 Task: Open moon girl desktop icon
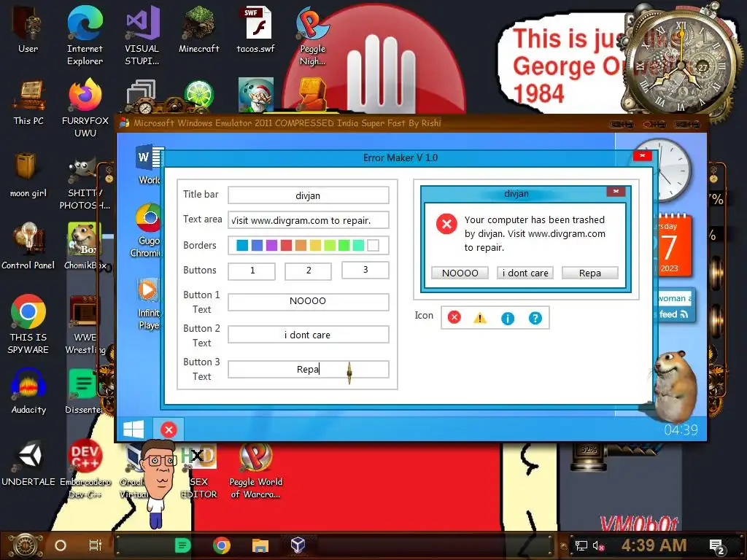[28, 174]
